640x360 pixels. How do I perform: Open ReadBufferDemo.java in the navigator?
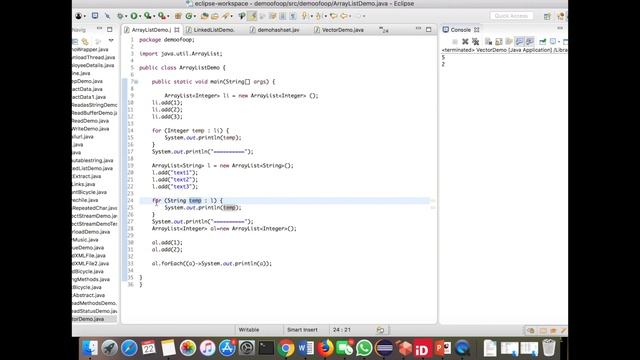coord(94,113)
